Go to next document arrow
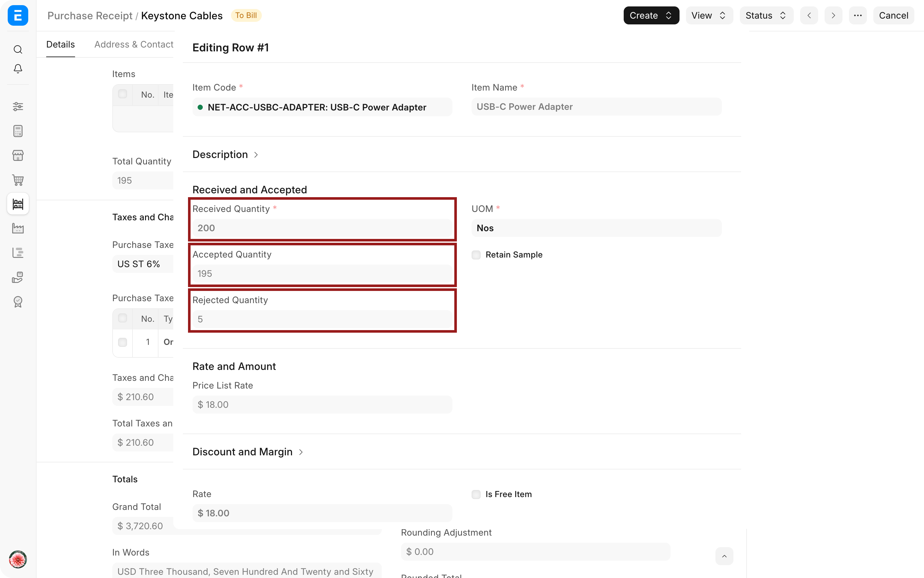 coord(833,16)
